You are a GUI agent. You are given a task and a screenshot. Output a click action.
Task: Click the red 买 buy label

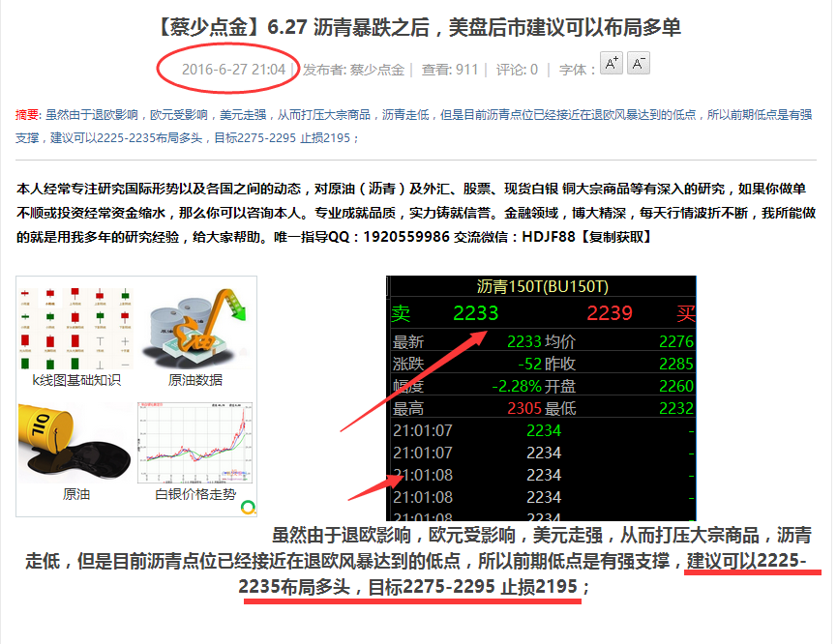coord(685,312)
